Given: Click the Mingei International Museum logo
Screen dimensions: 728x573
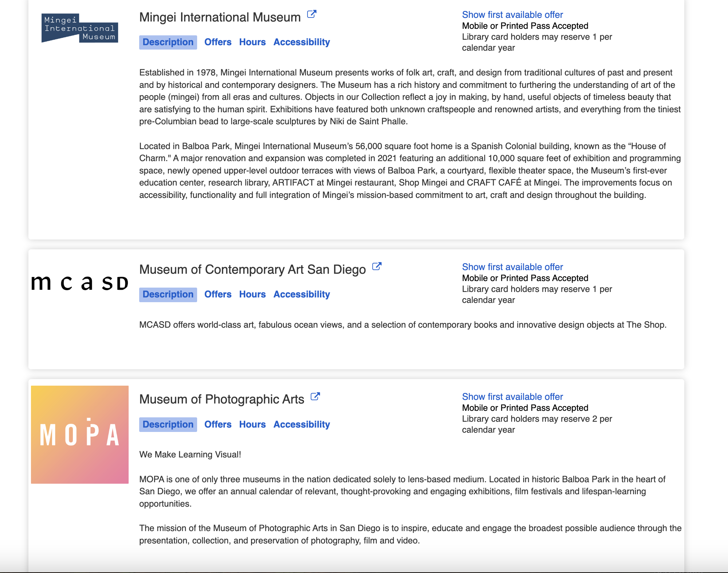Looking at the screenshot, I should (x=80, y=28).
